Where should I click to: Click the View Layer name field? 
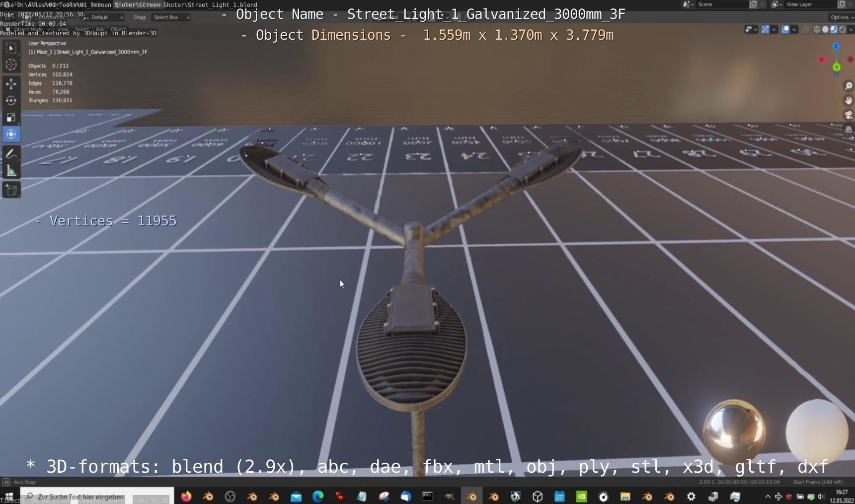point(810,4)
